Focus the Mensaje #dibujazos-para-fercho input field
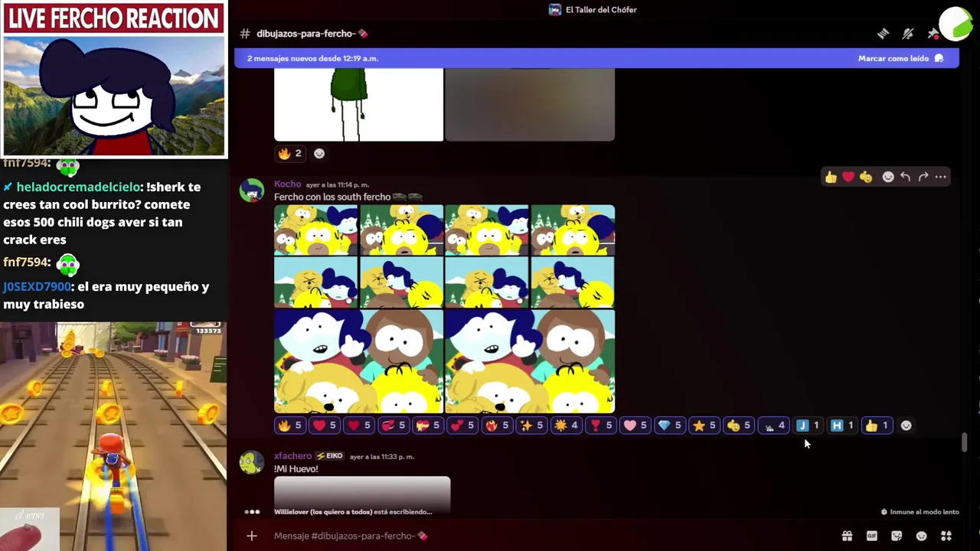The width and height of the screenshot is (980, 551). click(551, 536)
